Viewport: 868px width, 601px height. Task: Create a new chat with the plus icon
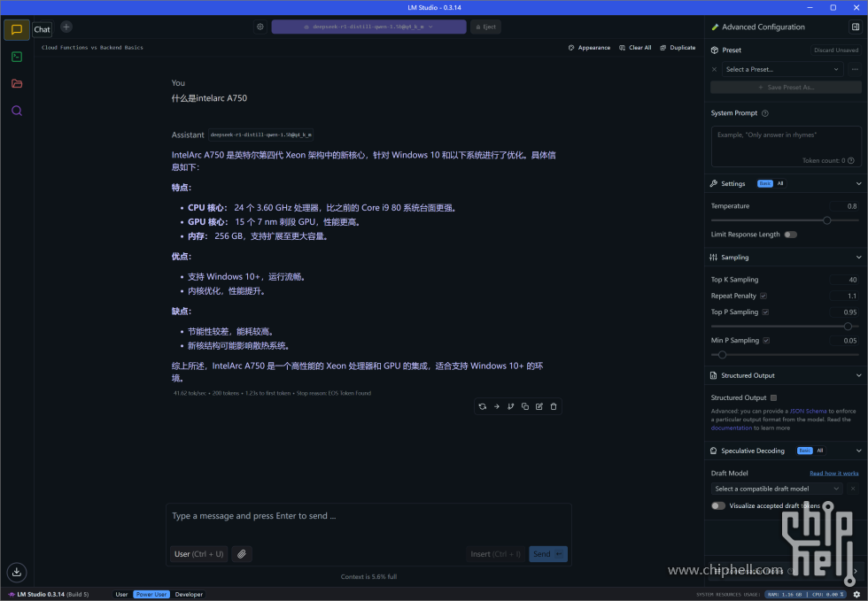[x=66, y=27]
